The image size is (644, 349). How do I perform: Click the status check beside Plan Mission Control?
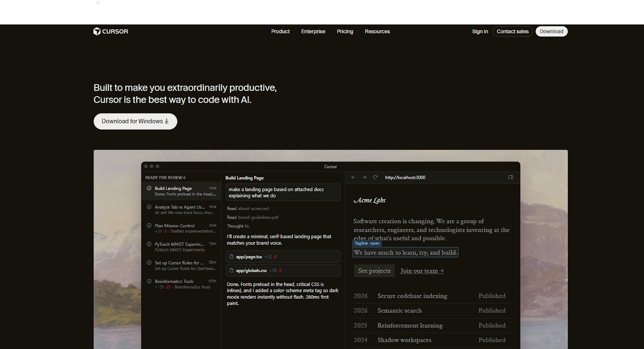click(149, 226)
